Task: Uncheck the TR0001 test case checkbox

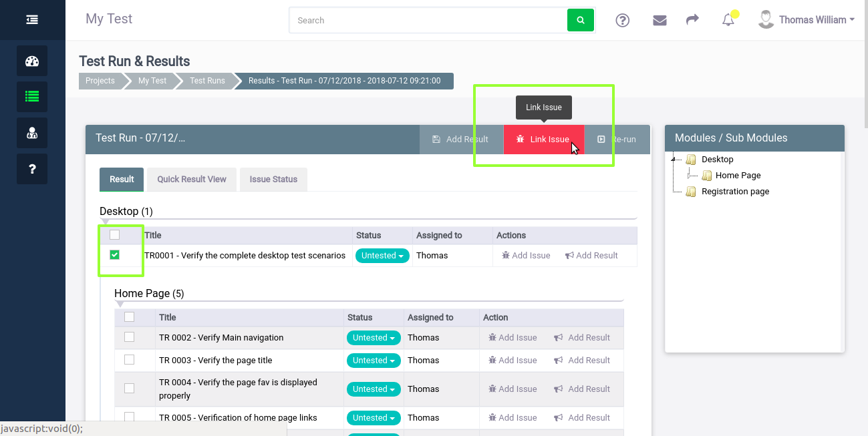Action: (x=114, y=255)
